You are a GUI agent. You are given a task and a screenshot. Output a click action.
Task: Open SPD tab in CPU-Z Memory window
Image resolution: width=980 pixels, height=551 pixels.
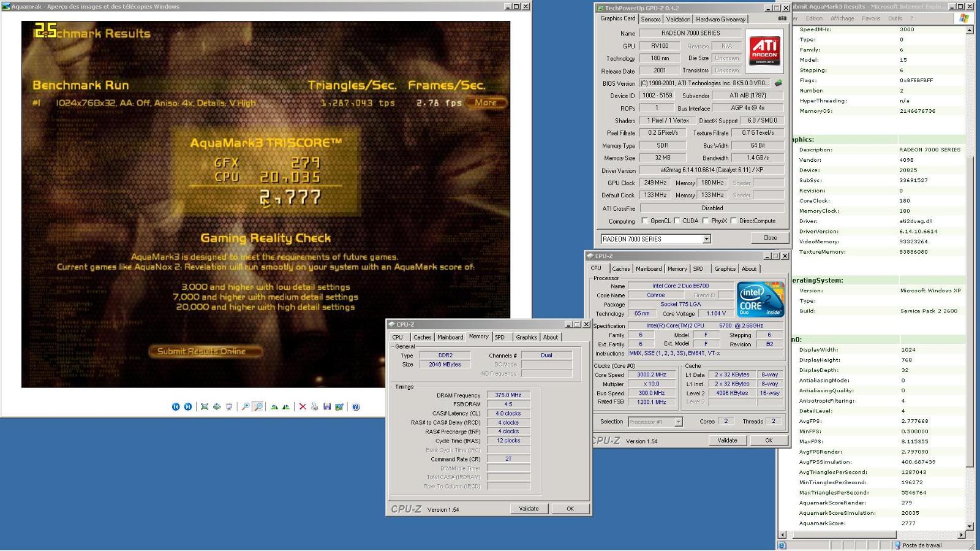pyautogui.click(x=500, y=337)
